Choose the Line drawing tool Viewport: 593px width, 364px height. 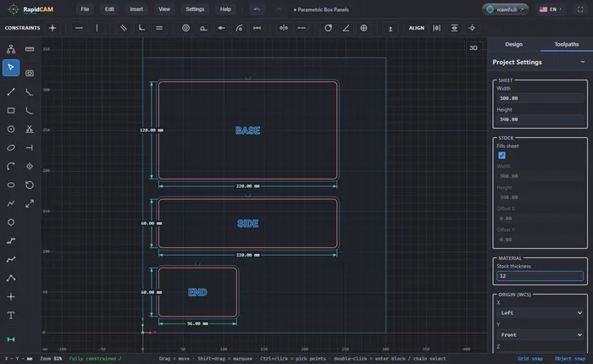(x=11, y=91)
